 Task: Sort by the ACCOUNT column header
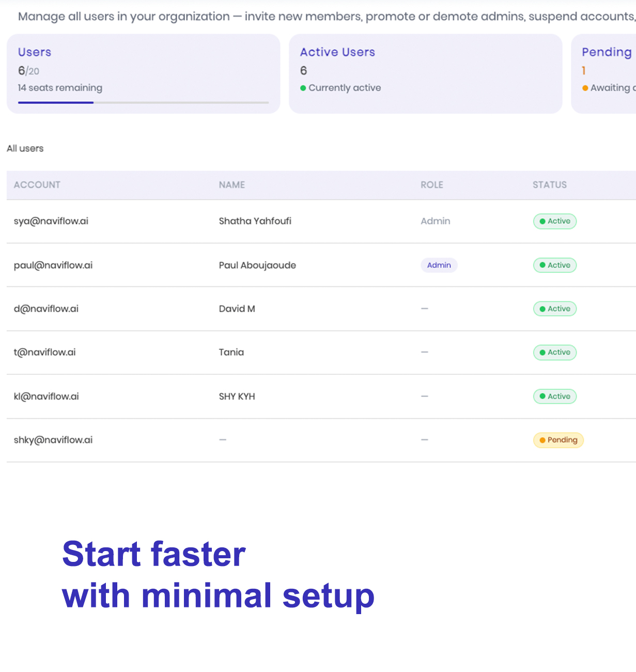point(37,185)
